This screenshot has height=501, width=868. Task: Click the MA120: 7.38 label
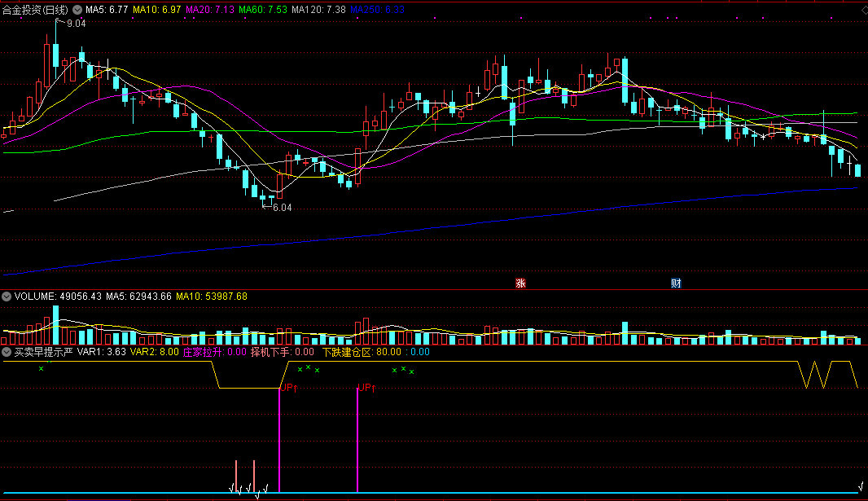(x=319, y=10)
